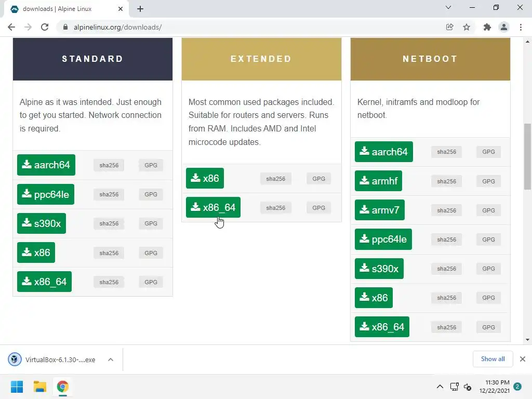Image resolution: width=532 pixels, height=399 pixels.
Task: Open the Chrome profile avatar icon
Action: pyautogui.click(x=504, y=27)
